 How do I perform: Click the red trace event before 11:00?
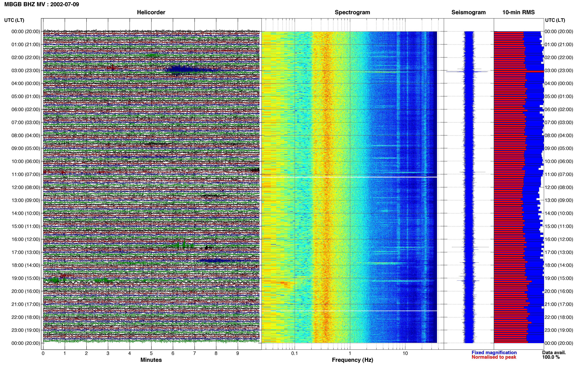pyautogui.click(x=63, y=172)
